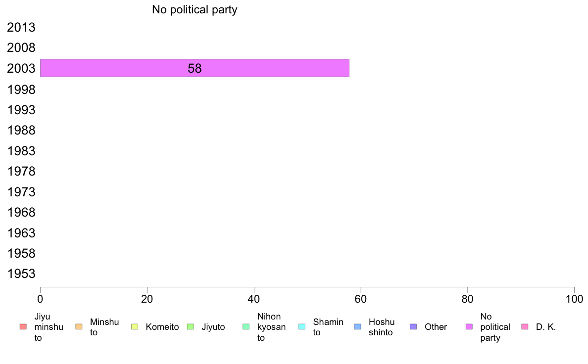
Task: Click the Komeito legend text label
Action: pos(162,327)
